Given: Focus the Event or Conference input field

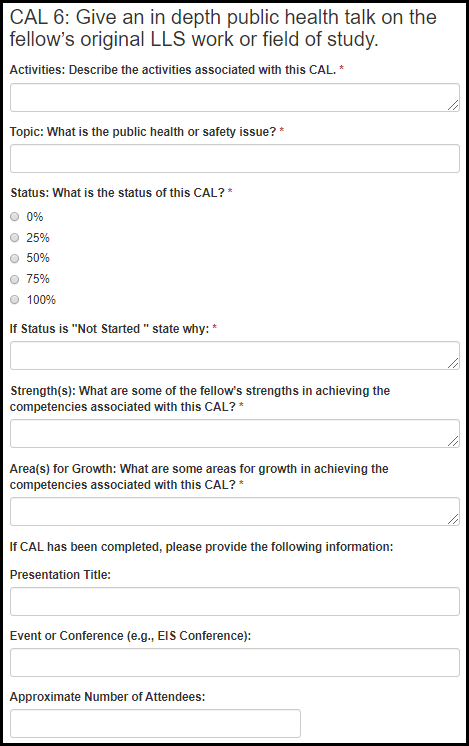Looking at the screenshot, I should (x=235, y=662).
